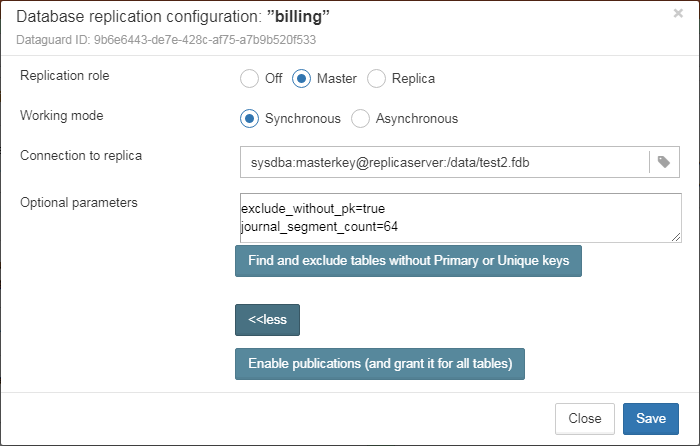Close dialog with the X icon
This screenshot has width=700, height=446.
point(678,13)
